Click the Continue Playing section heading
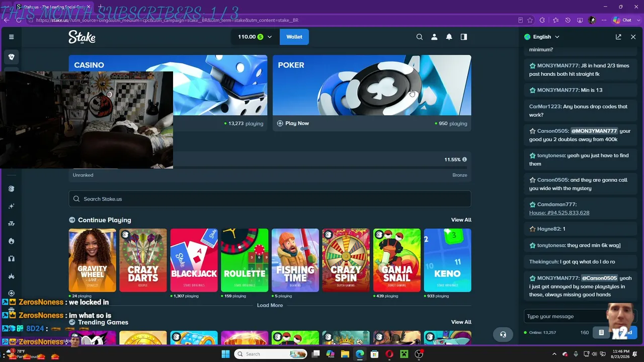644x362 pixels. coord(104,220)
